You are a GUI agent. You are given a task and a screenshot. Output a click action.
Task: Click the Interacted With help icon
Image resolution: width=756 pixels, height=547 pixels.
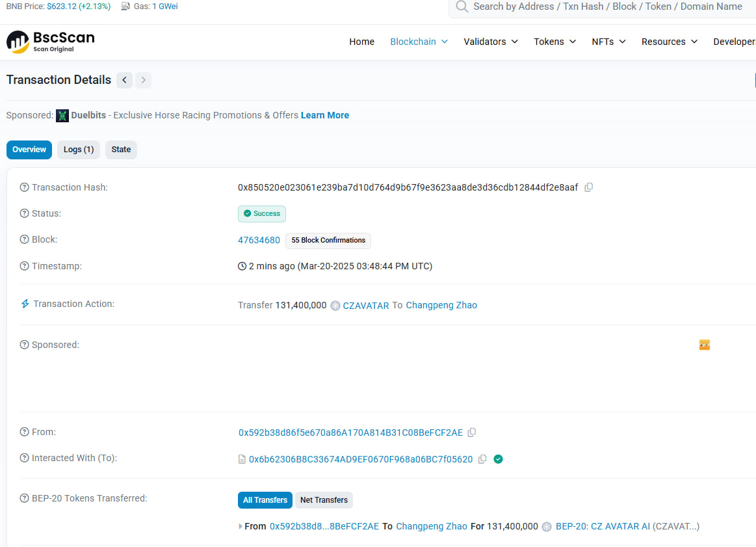[x=24, y=458]
